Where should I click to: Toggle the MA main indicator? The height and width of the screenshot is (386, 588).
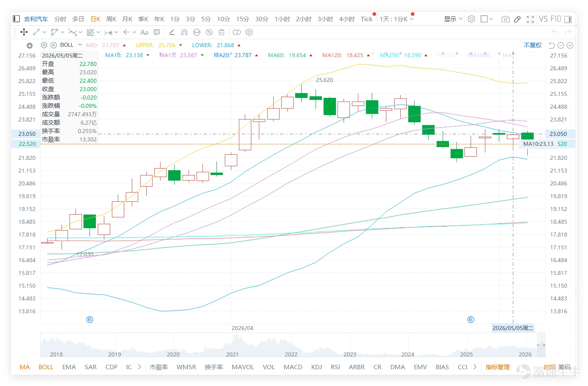[25, 367]
